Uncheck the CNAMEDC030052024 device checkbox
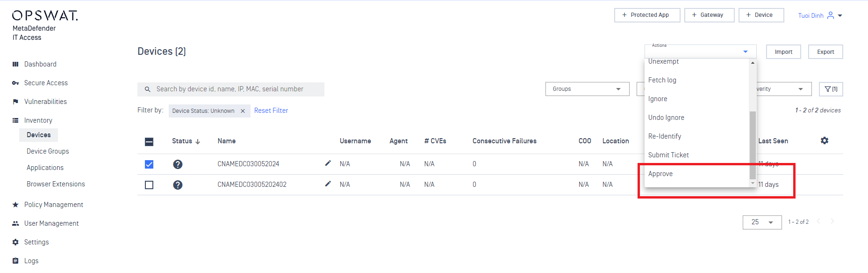 click(149, 164)
